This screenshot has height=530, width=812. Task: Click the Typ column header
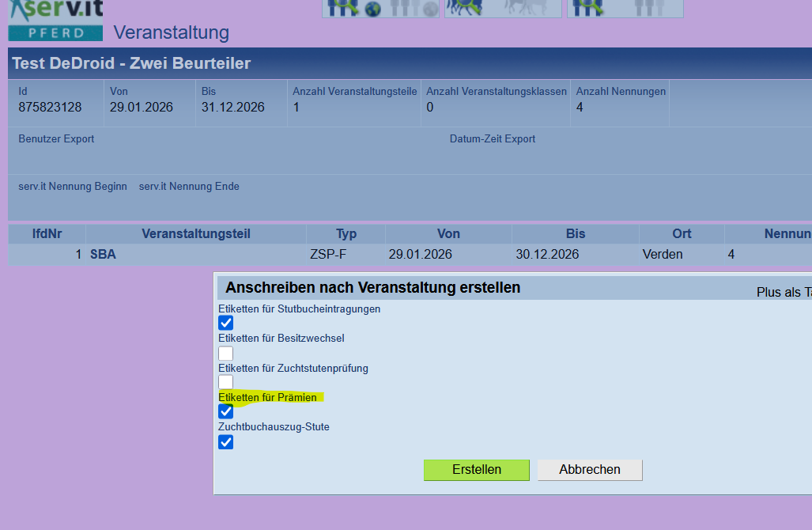point(346,234)
